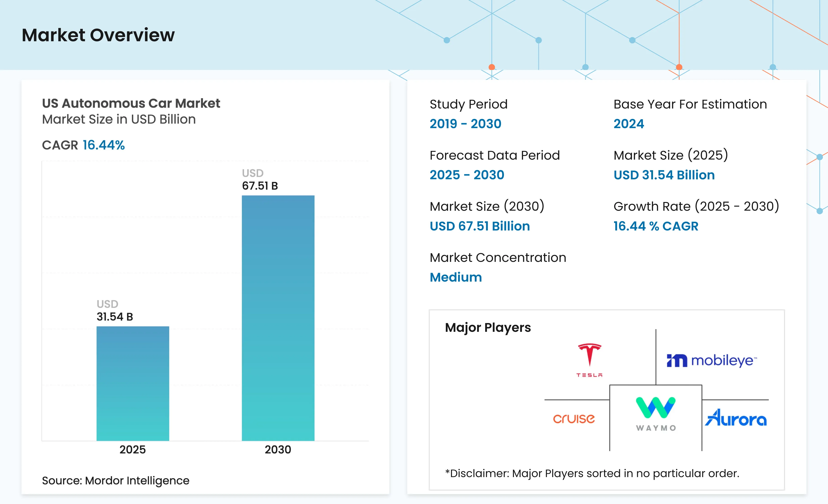Click the Mobileye logo
This screenshot has height=504, width=828.
(x=712, y=361)
